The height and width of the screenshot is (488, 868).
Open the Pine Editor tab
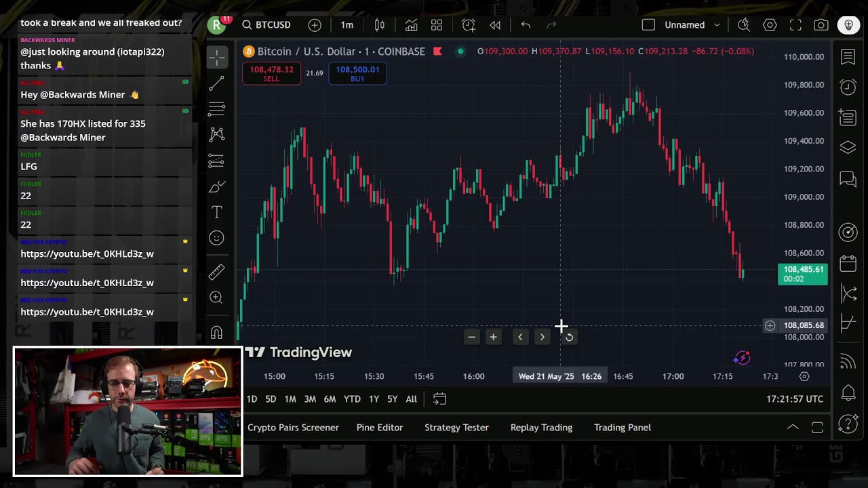pos(380,428)
